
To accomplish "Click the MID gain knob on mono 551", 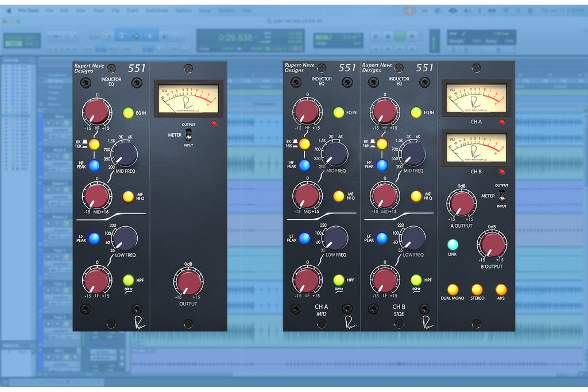I will [x=96, y=196].
